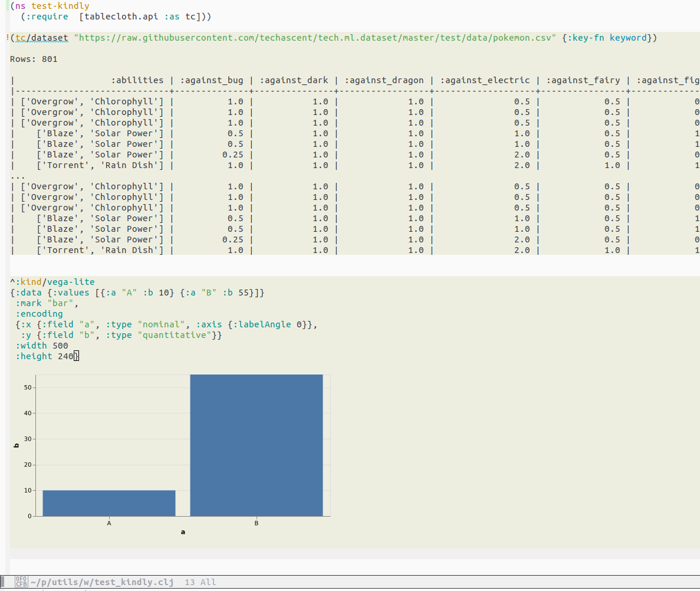This screenshot has height=591, width=700.
Task: Click the orange exclamation warning marker before tc/dataset
Action: (x=8, y=38)
